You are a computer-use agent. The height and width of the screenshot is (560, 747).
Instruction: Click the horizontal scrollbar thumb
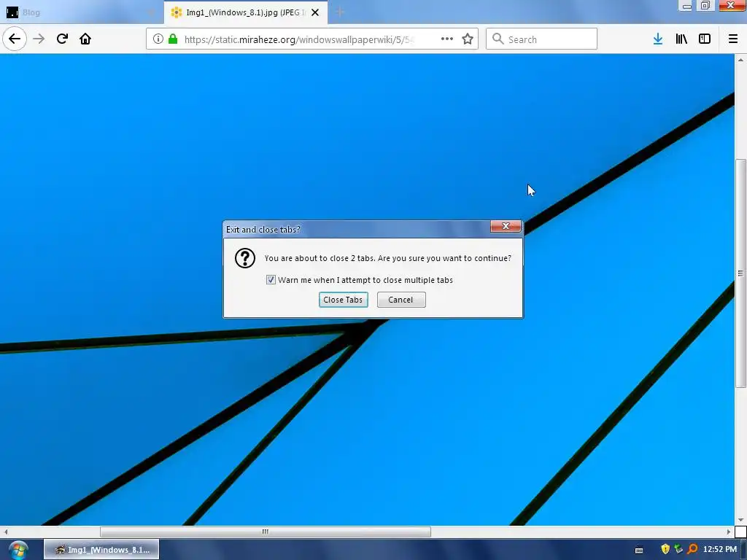click(266, 532)
